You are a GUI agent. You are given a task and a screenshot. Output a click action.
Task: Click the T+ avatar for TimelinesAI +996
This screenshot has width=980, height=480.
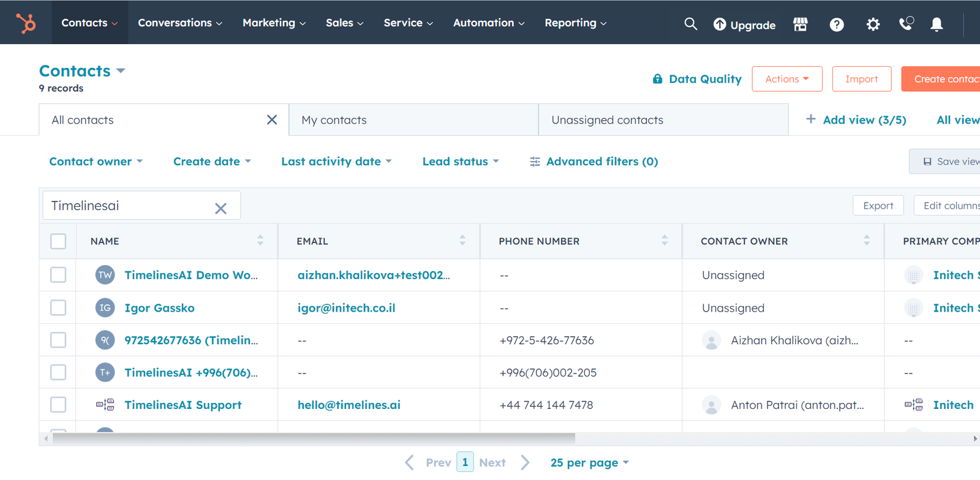(105, 372)
